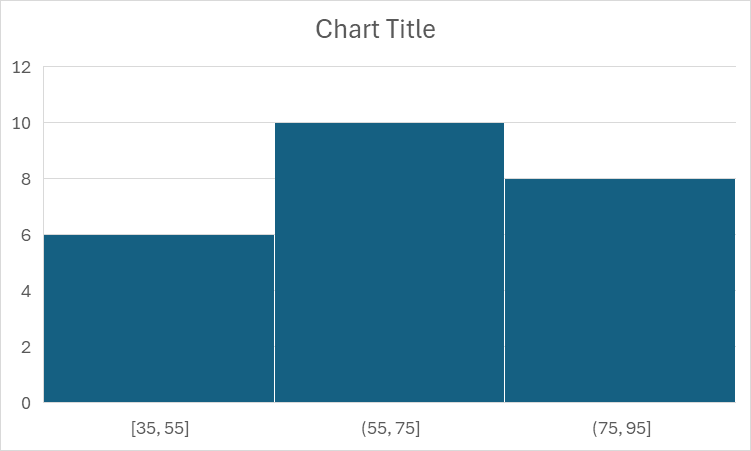The width and height of the screenshot is (751, 451).
Task: Click blank chart area left of the title
Action: click(x=150, y=29)
